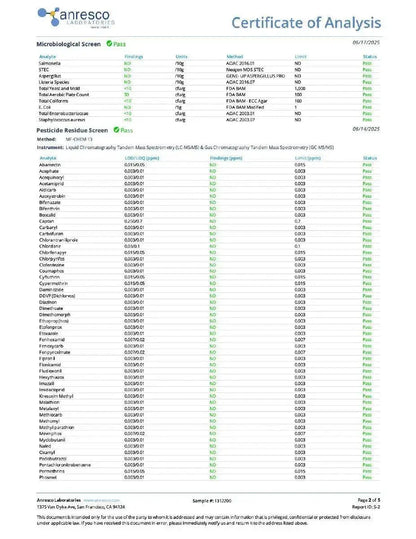The height and width of the screenshot is (539, 416).
Task: Select the Pesticide Residue Screen heading
Action: coord(72,130)
